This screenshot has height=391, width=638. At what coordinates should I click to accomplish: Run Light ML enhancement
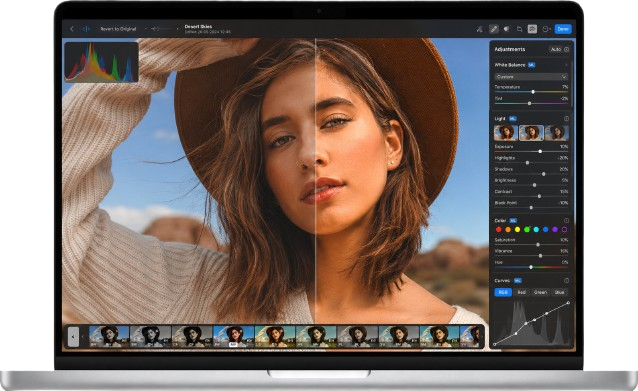[513, 118]
